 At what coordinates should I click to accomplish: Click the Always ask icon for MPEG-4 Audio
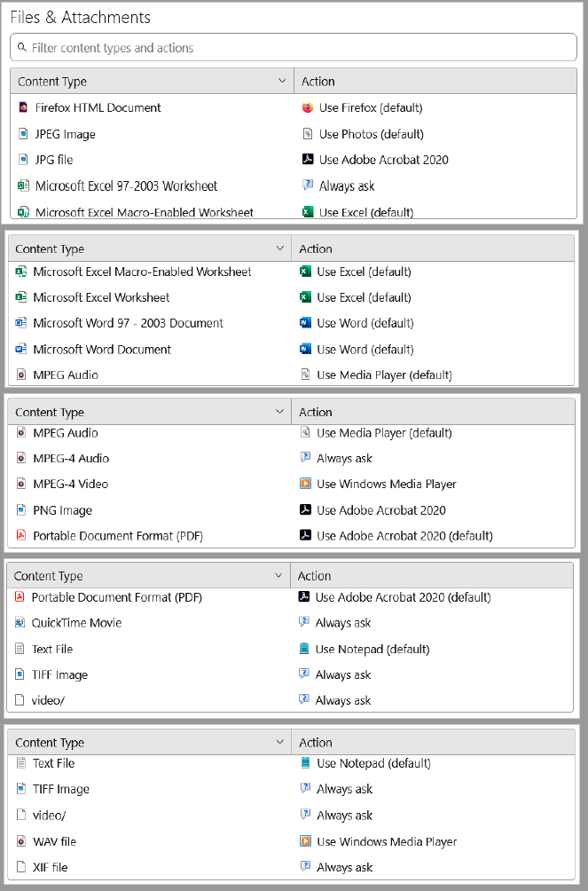[305, 459]
